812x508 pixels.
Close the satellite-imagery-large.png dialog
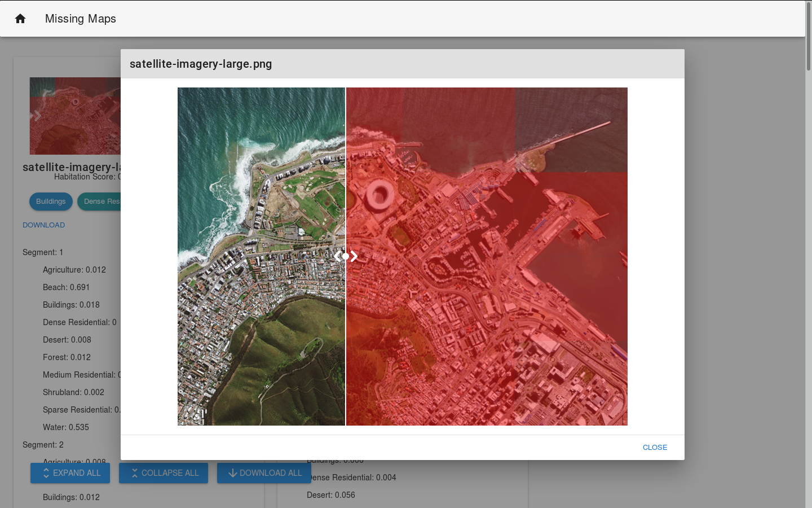tap(655, 448)
